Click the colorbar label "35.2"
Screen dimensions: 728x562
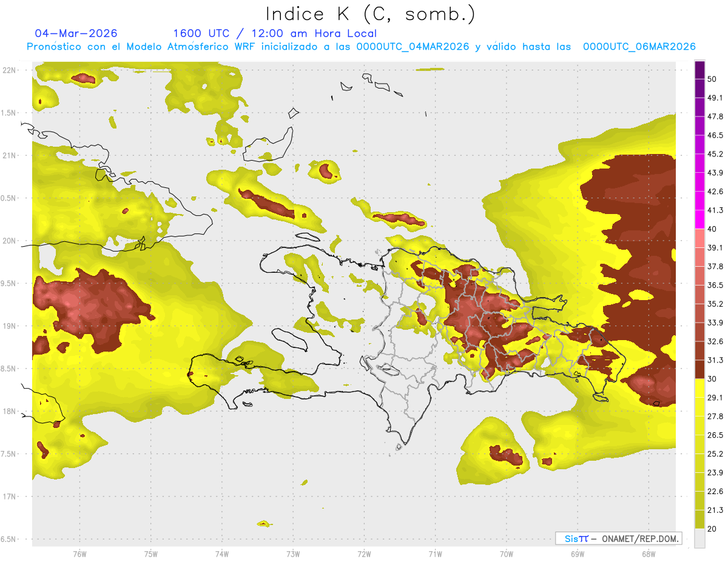click(715, 304)
